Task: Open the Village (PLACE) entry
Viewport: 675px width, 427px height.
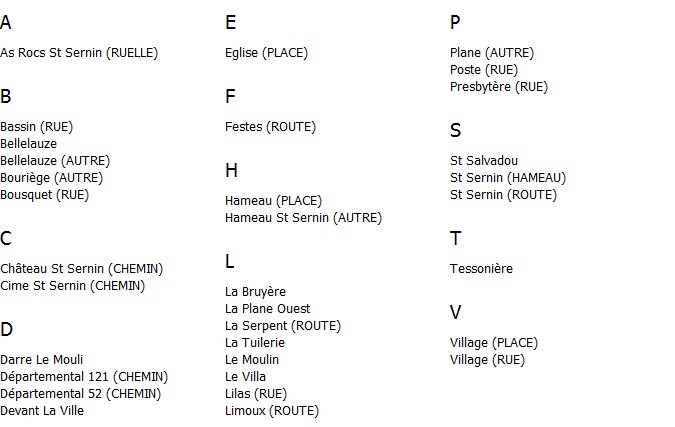Action: (x=494, y=343)
